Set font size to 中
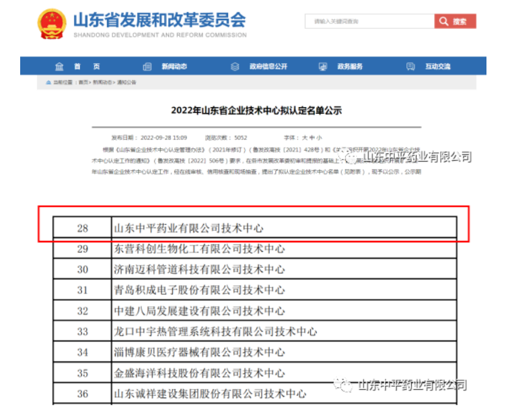This screenshot has height=420, width=508. (x=312, y=138)
